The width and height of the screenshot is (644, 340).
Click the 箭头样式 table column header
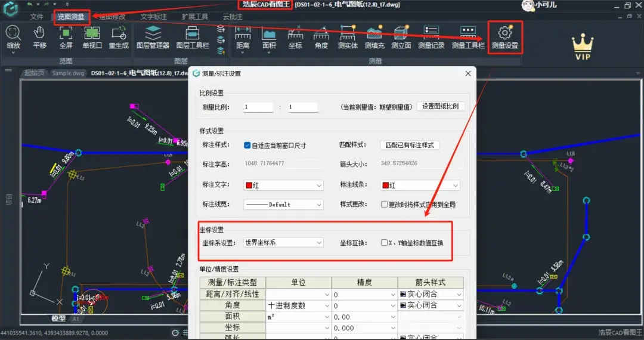431,283
